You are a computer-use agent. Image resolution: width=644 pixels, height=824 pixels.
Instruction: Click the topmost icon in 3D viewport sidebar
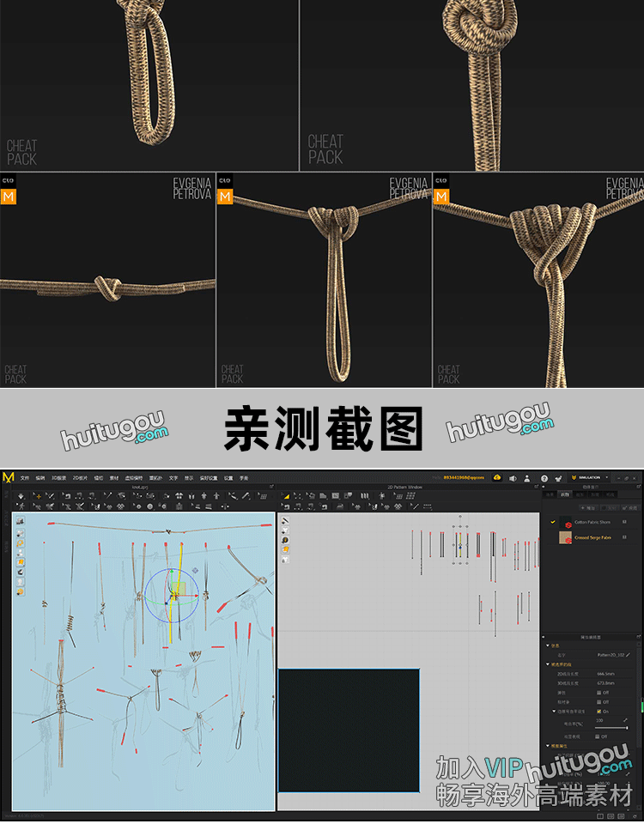20,521
